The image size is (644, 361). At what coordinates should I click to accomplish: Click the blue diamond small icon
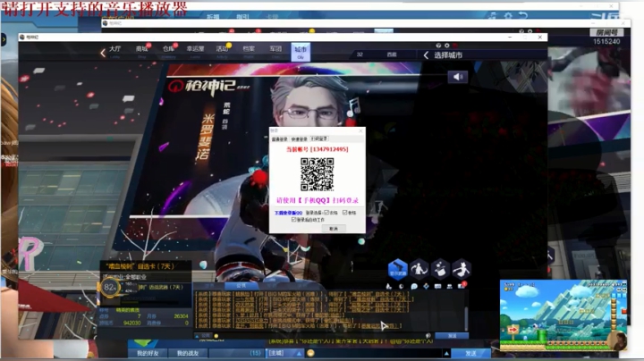tap(426, 286)
